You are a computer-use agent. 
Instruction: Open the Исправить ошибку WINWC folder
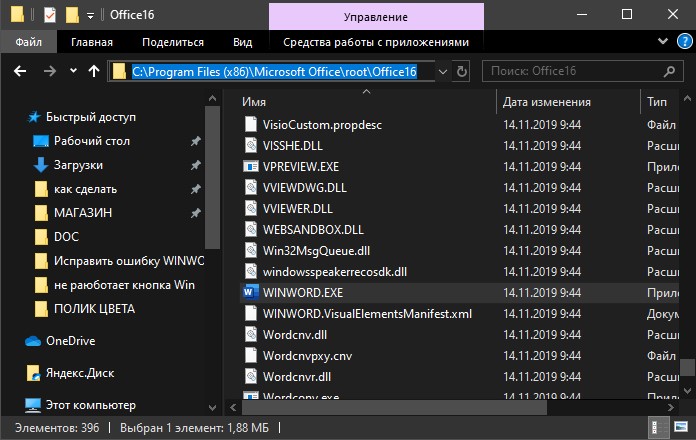[x=129, y=261]
